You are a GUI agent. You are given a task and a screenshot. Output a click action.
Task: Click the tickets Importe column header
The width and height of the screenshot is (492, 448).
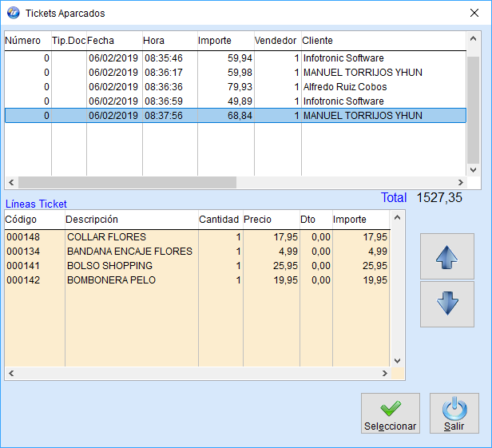(x=225, y=41)
